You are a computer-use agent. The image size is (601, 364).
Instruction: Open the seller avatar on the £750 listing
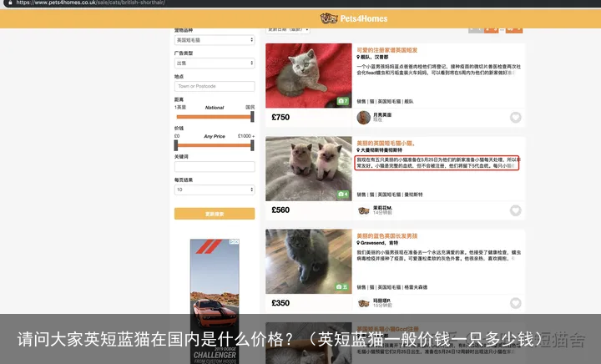point(363,118)
